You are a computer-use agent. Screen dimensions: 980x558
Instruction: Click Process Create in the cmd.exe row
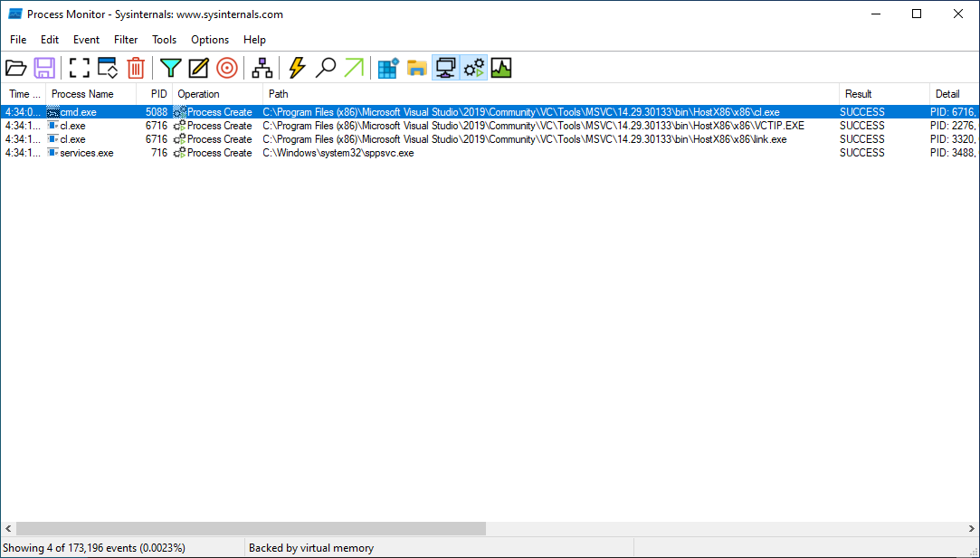(x=219, y=112)
